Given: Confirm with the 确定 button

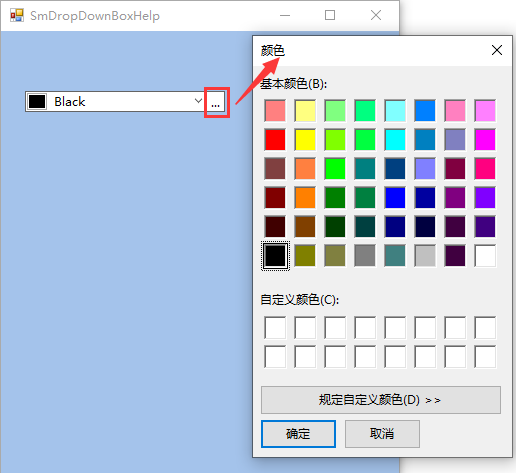Looking at the screenshot, I should (x=298, y=434).
